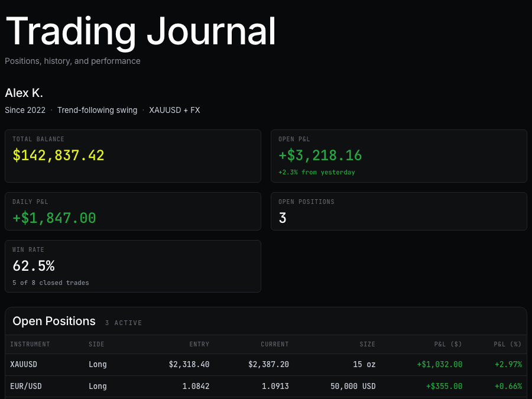Screen dimensions: 532x399
Task: Click the INSTRUMENT column header
Action: (30, 345)
